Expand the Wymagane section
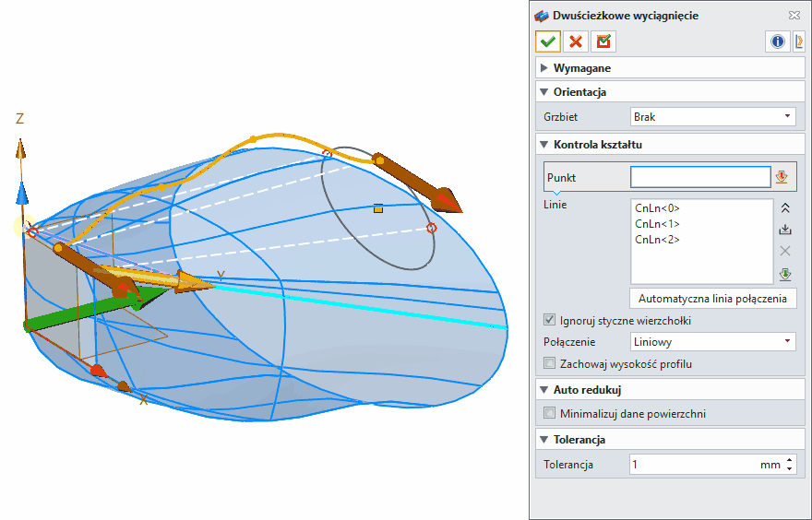 (544, 68)
